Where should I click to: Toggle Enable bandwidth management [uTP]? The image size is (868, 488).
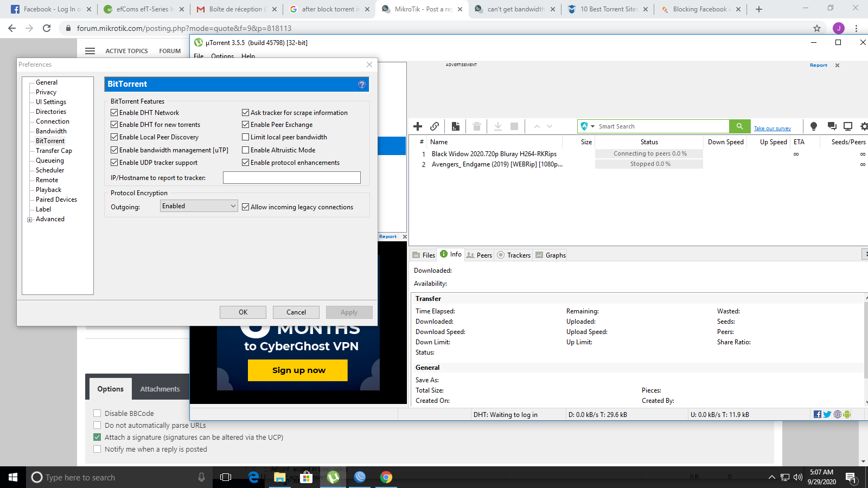[x=114, y=150]
